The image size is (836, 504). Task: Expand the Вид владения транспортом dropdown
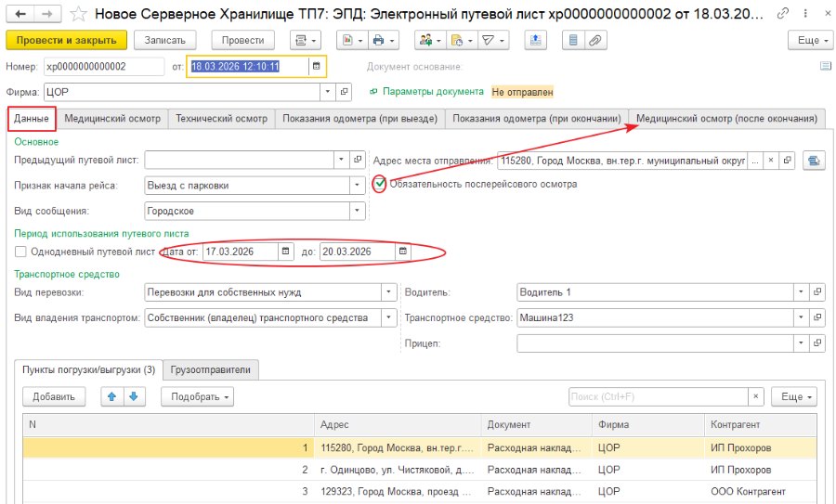388,317
